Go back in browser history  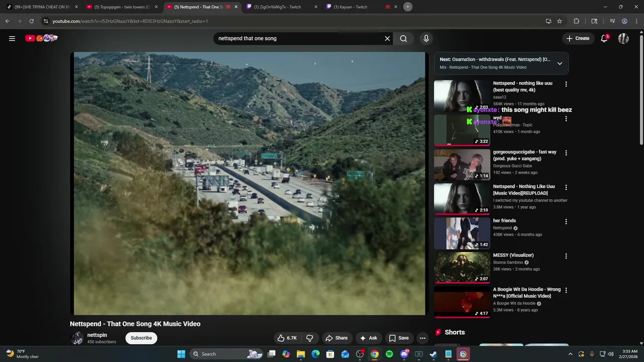tap(7, 21)
